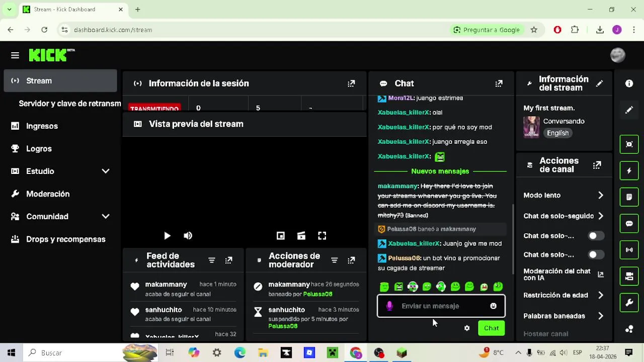Bookmark this page with the star icon
This screenshot has width=644, height=362.
534,30
